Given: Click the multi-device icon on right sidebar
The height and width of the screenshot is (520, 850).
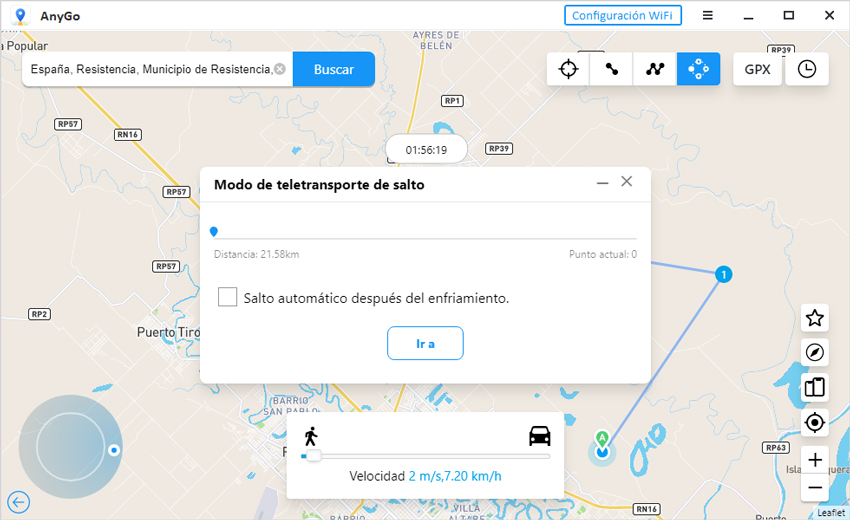Looking at the screenshot, I should click(815, 387).
